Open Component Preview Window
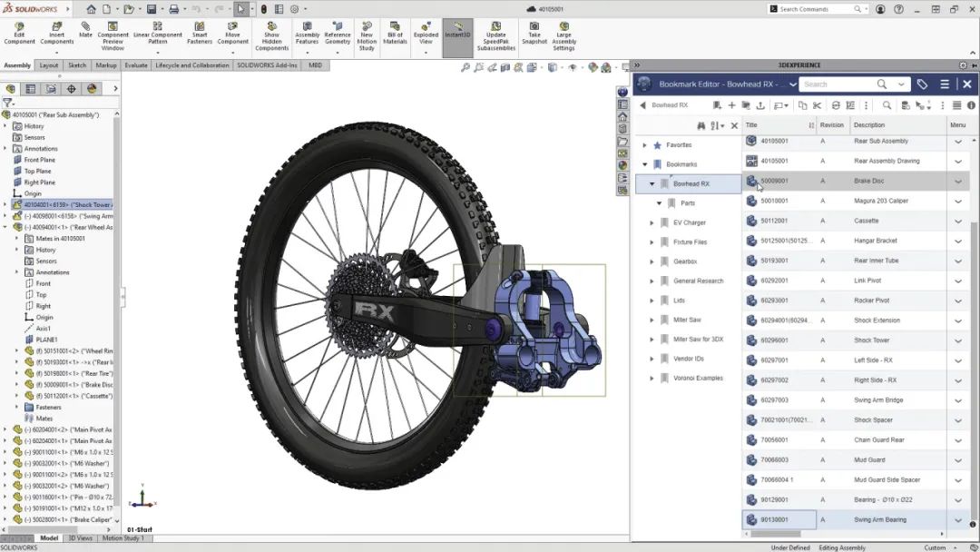This screenshot has height=552, width=980. pyautogui.click(x=113, y=36)
